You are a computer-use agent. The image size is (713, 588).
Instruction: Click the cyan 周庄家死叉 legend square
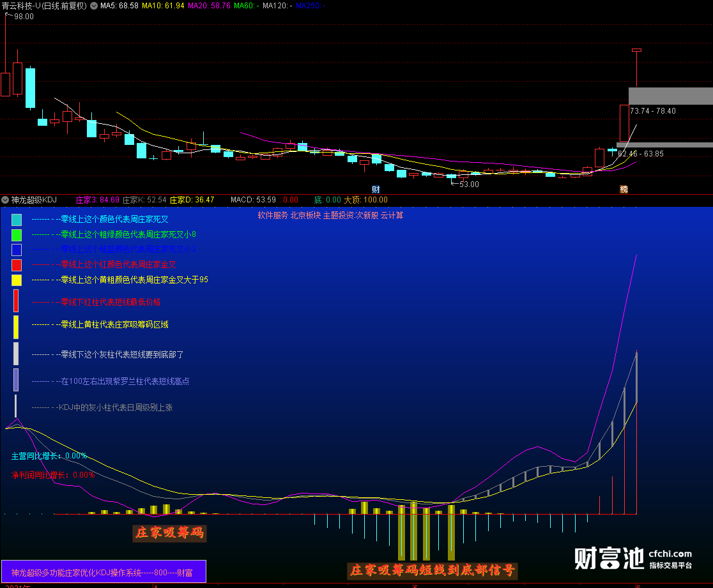pyautogui.click(x=17, y=220)
